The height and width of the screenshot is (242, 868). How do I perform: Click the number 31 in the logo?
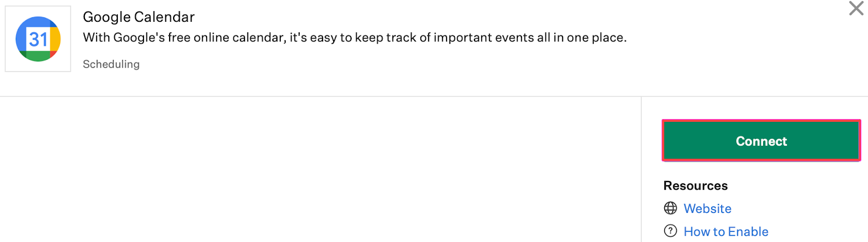pyautogui.click(x=38, y=40)
